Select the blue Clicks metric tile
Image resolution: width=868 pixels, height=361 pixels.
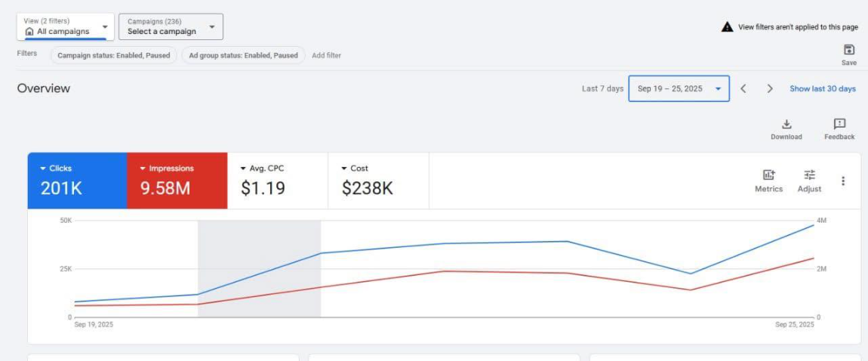pyautogui.click(x=77, y=180)
